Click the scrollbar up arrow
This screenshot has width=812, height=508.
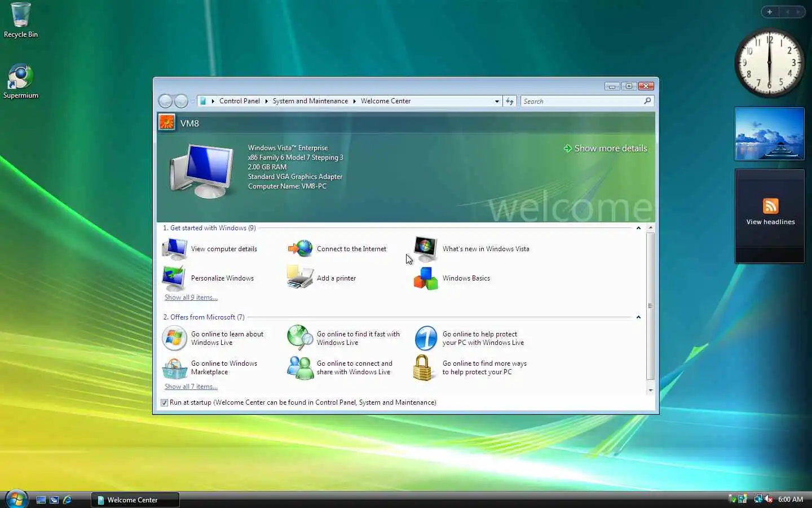[650, 227]
